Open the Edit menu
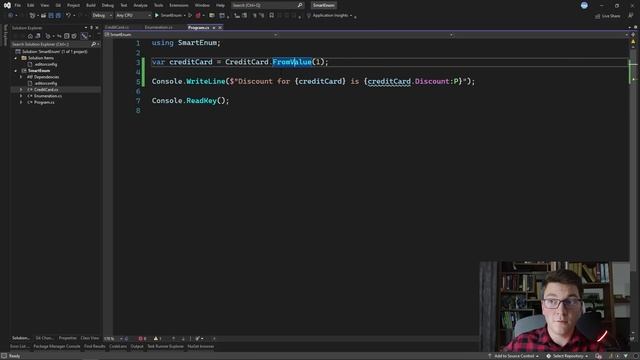 pyautogui.click(x=31, y=5)
